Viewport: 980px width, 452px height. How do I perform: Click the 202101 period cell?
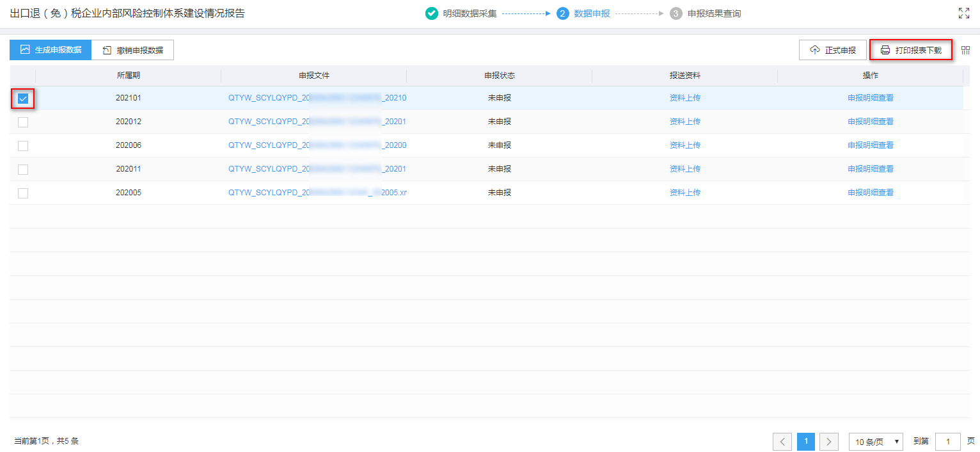(x=129, y=98)
